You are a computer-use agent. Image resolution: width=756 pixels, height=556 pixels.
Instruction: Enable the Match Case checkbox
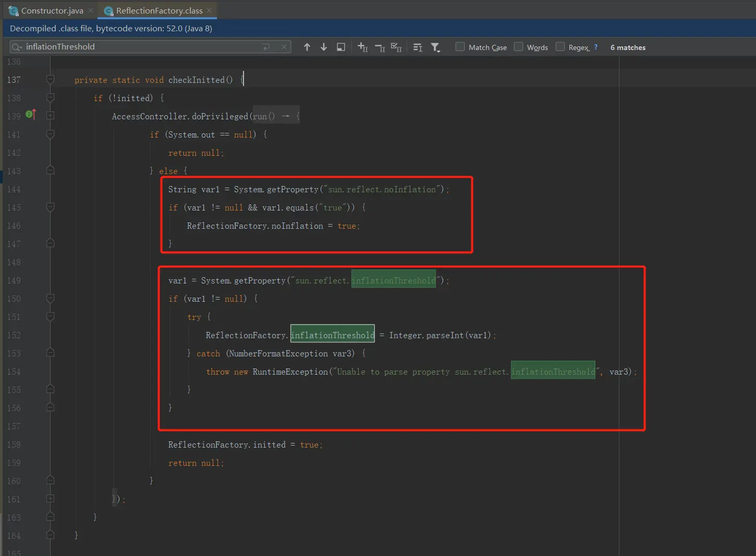pyautogui.click(x=460, y=47)
